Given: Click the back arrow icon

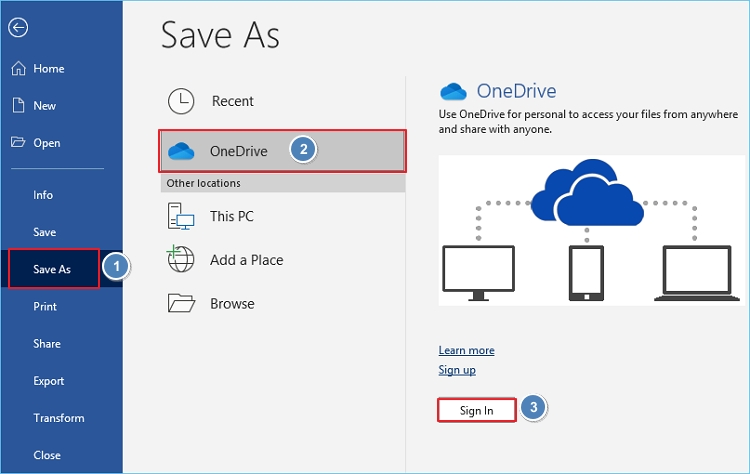Looking at the screenshot, I should pyautogui.click(x=18, y=27).
